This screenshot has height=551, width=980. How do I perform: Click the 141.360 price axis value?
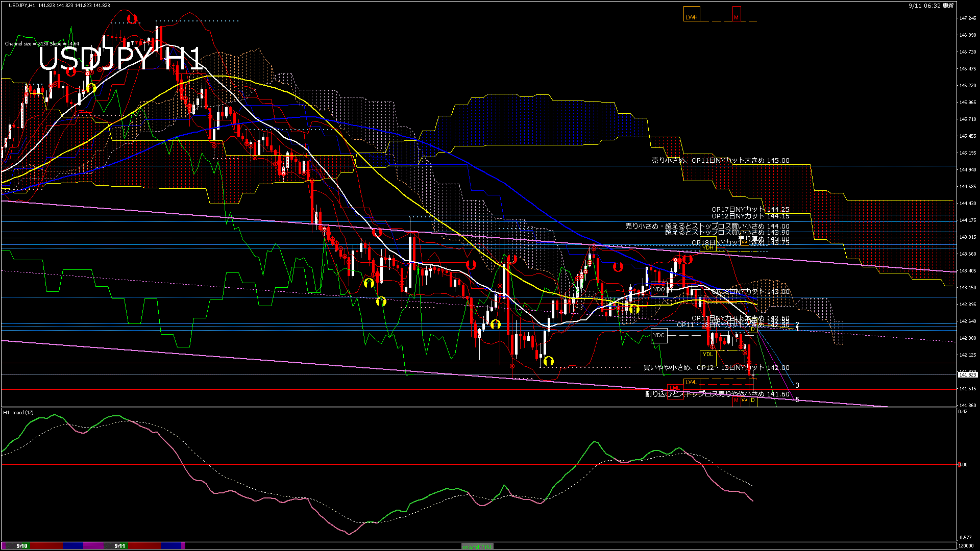pyautogui.click(x=968, y=406)
